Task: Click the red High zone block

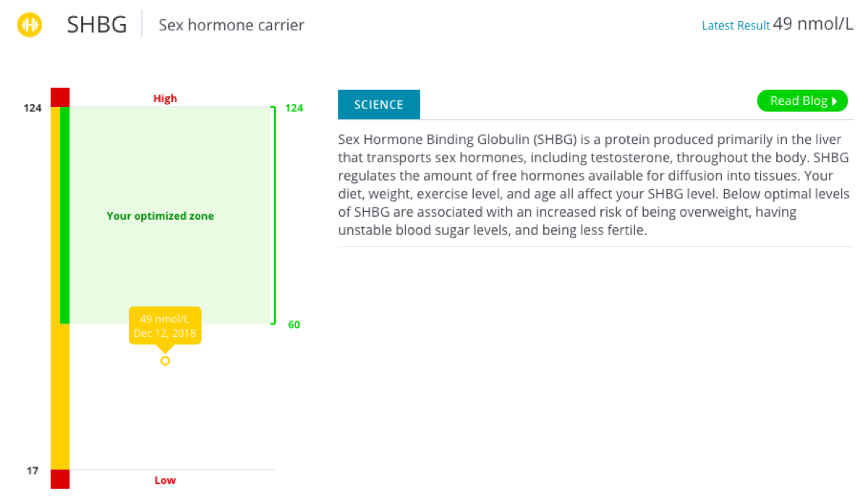Action: 60,97
